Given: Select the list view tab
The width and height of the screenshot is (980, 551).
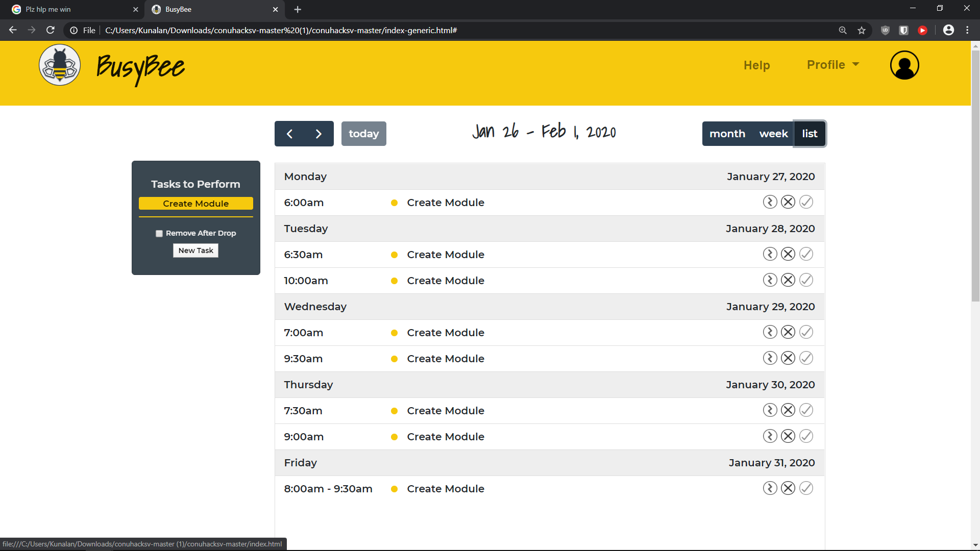Looking at the screenshot, I should tap(810, 134).
